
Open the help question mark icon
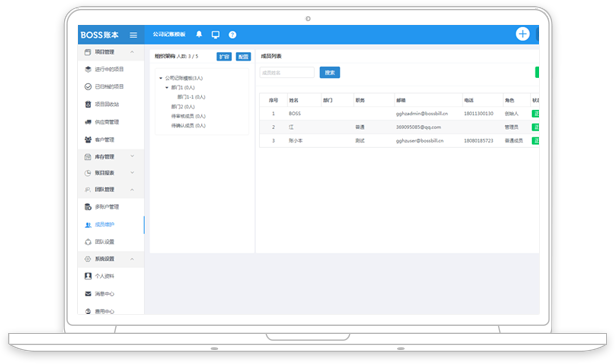[x=232, y=35]
